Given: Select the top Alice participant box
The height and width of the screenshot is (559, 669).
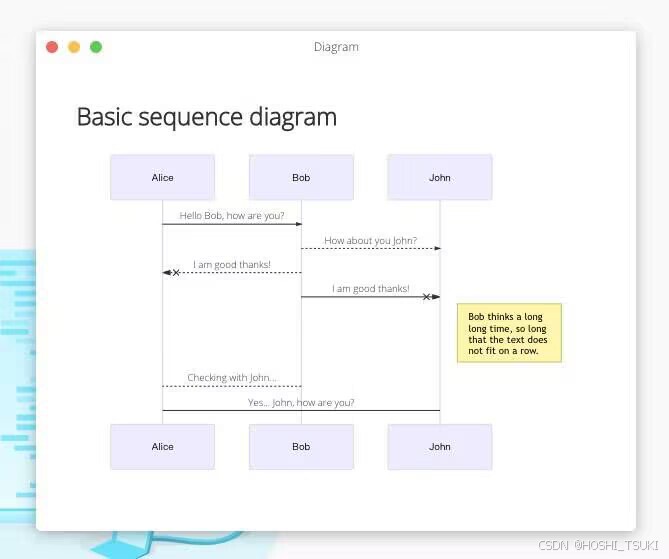Looking at the screenshot, I should [163, 178].
